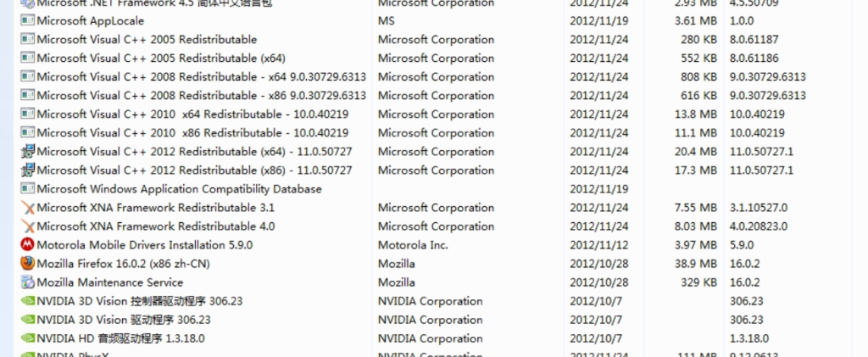This screenshot has height=357, width=868.
Task: Click install date 2012/11/19 of Compatibility Database
Action: click(599, 189)
